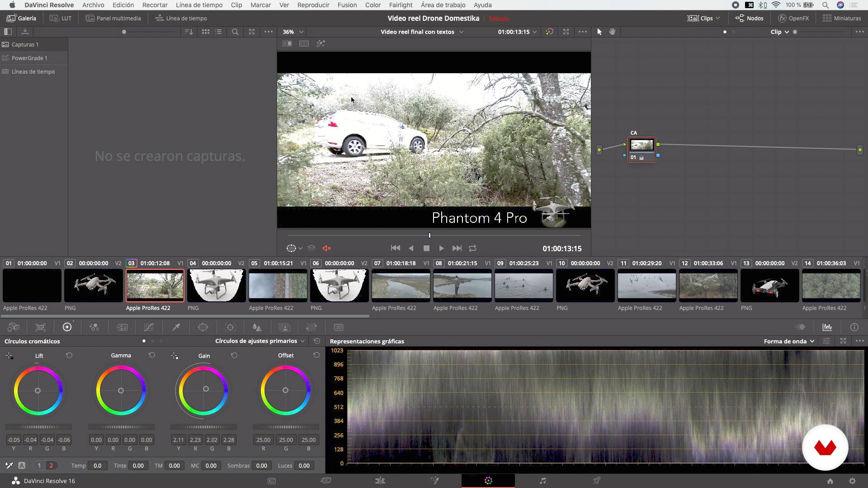This screenshot has width=868, height=488.
Task: Show the Information panel icon
Action: (x=854, y=327)
